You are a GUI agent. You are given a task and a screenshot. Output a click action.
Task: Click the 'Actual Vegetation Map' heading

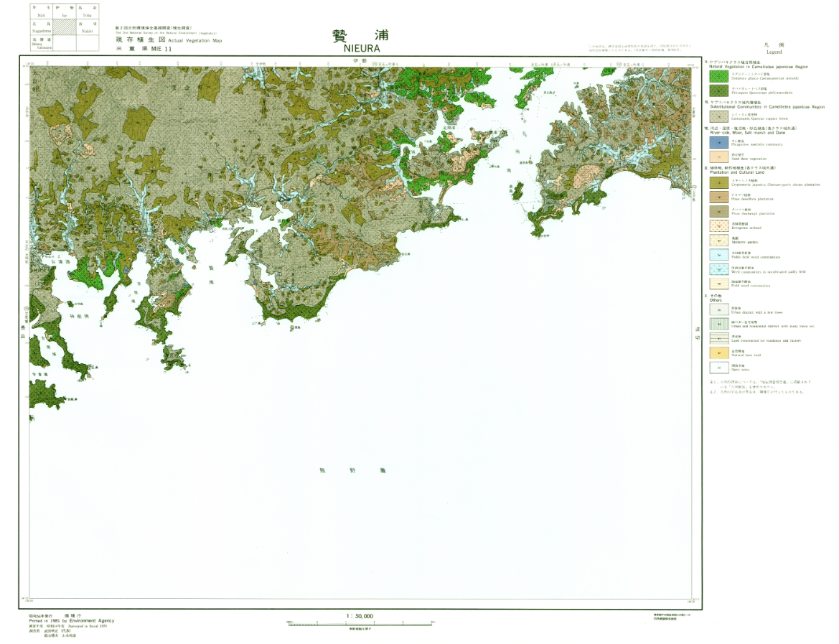[194, 41]
